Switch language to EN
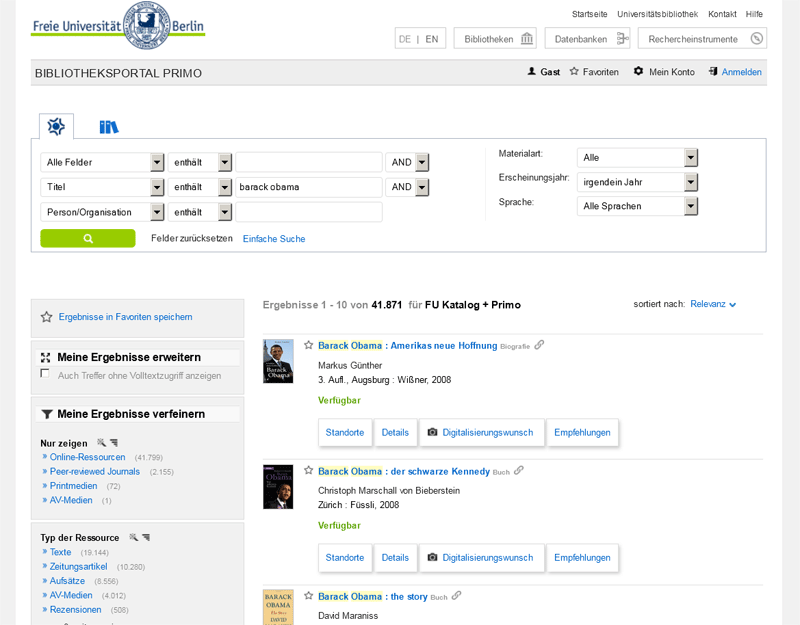 tap(432, 39)
